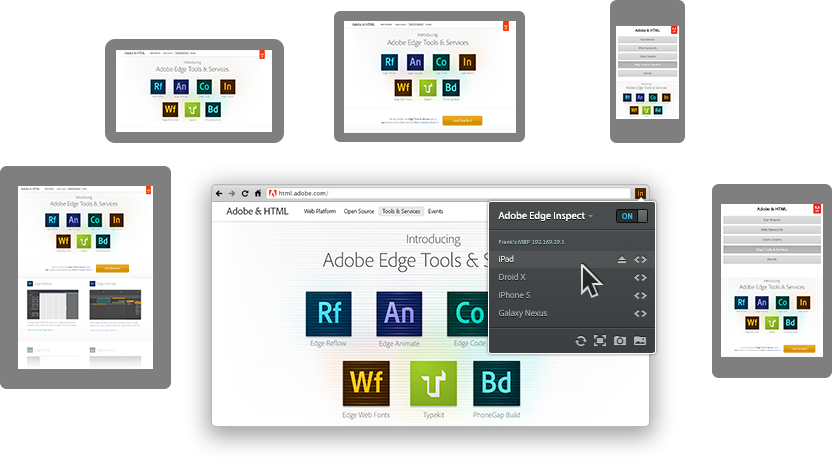Screen dimensions: 832x459
Task: Open the screenshots folder icon
Action: (x=640, y=341)
